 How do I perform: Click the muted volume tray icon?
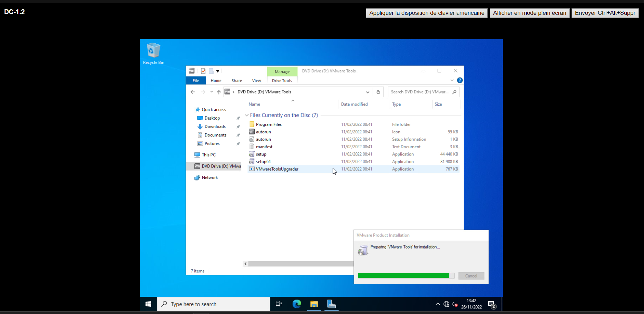(x=455, y=304)
